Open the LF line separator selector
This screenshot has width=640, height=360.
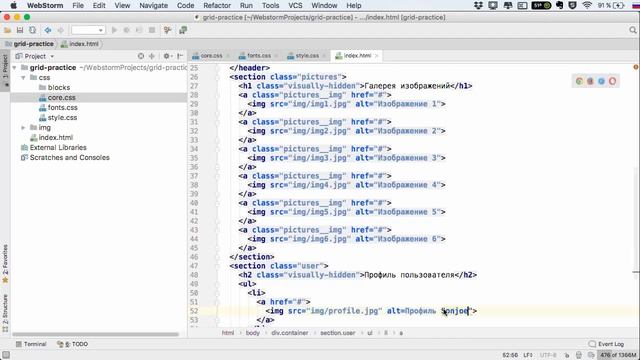[x=528, y=355]
